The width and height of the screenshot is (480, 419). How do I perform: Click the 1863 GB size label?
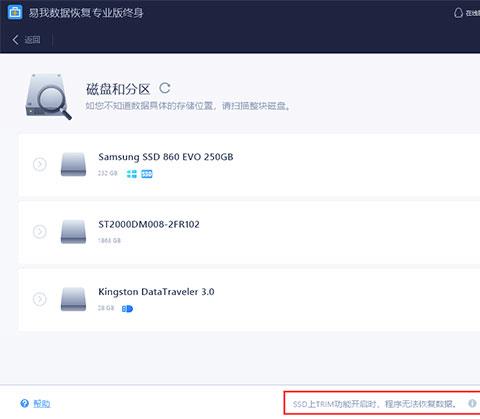click(109, 240)
